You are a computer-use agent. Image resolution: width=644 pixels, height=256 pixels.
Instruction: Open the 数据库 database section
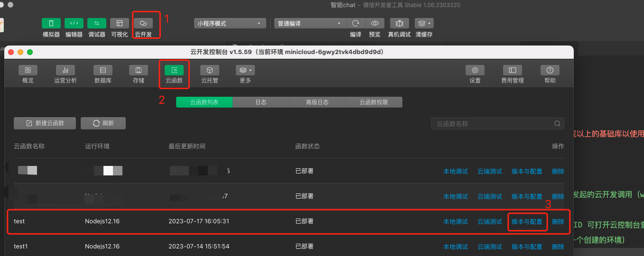coord(103,70)
